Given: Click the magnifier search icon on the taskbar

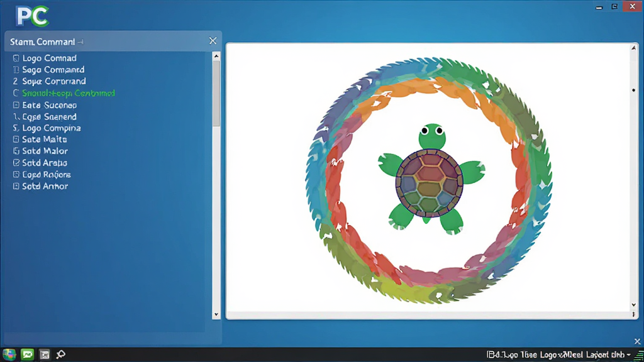Looking at the screenshot, I should point(61,354).
